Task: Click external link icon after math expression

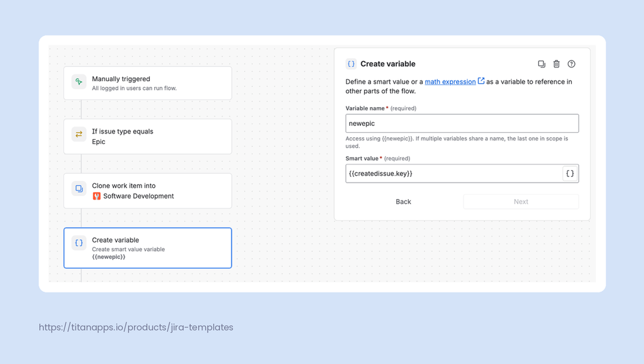Action: click(x=481, y=81)
